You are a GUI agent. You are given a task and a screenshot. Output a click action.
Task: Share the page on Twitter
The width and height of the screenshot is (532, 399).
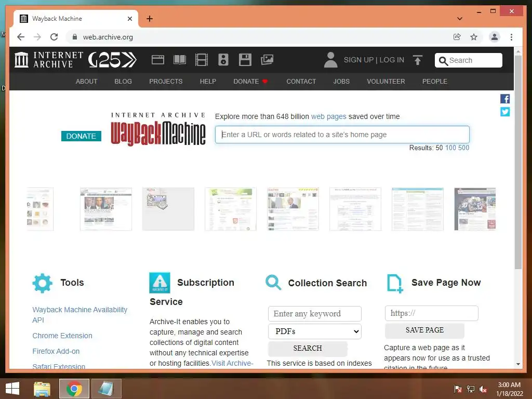point(505,112)
